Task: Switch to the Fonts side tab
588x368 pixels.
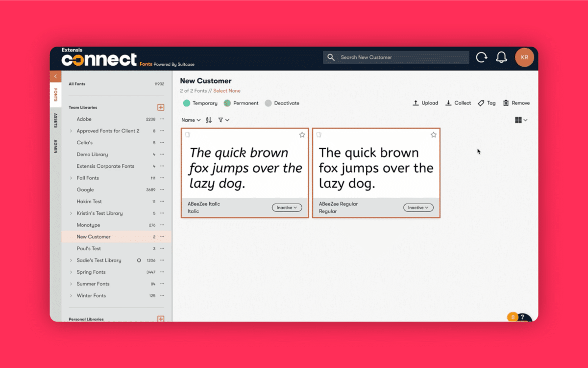Action: point(55,94)
